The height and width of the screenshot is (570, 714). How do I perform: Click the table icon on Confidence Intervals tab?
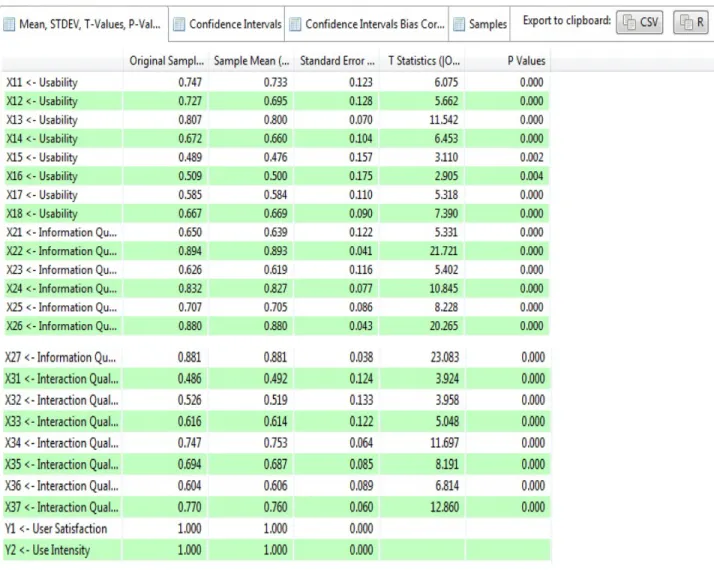click(x=179, y=24)
